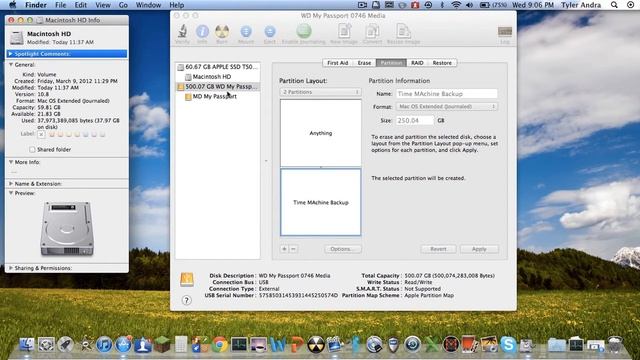
Task: Launch Skype from the Dock
Action: 508,345
